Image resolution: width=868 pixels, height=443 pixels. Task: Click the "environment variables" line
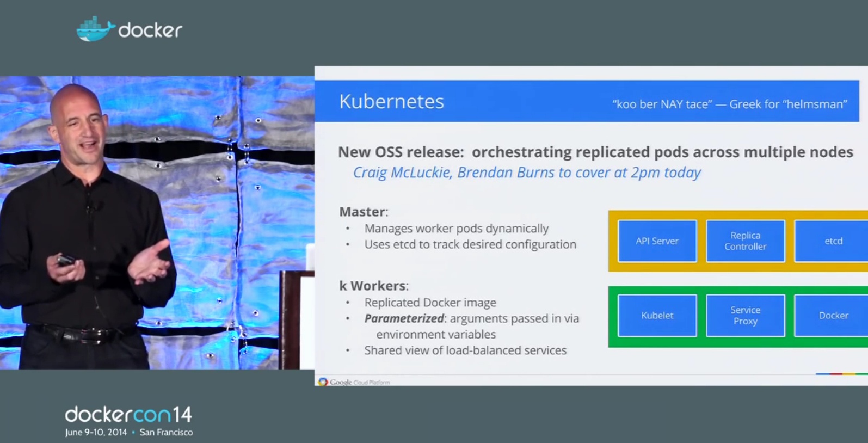coord(436,335)
